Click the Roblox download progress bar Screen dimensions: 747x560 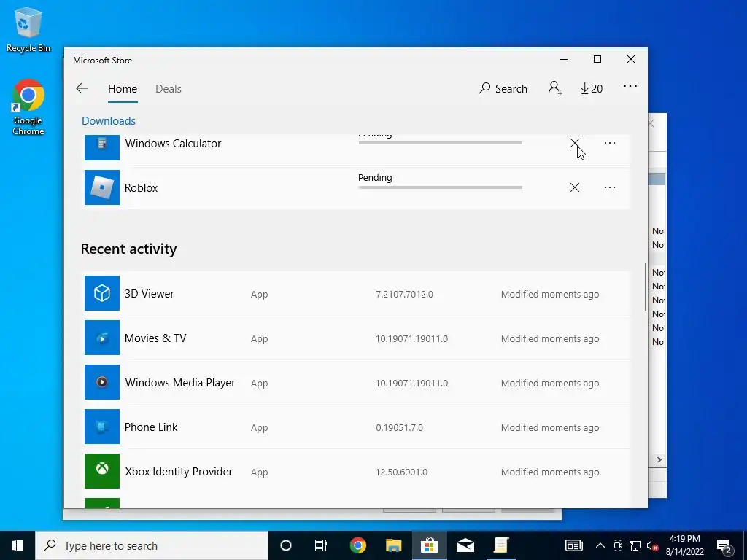[440, 187]
